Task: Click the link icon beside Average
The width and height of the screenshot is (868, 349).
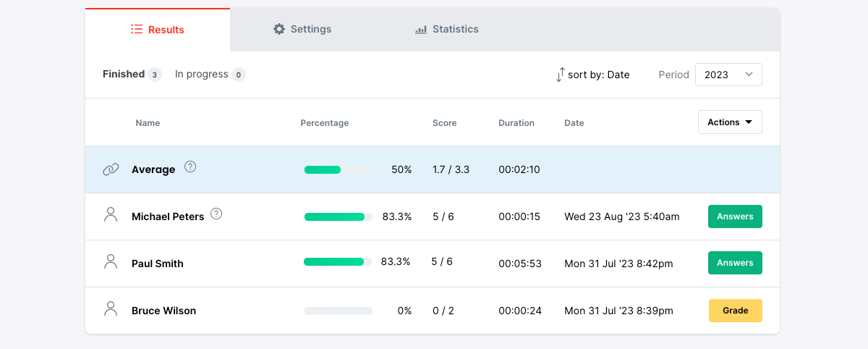Action: (x=111, y=169)
